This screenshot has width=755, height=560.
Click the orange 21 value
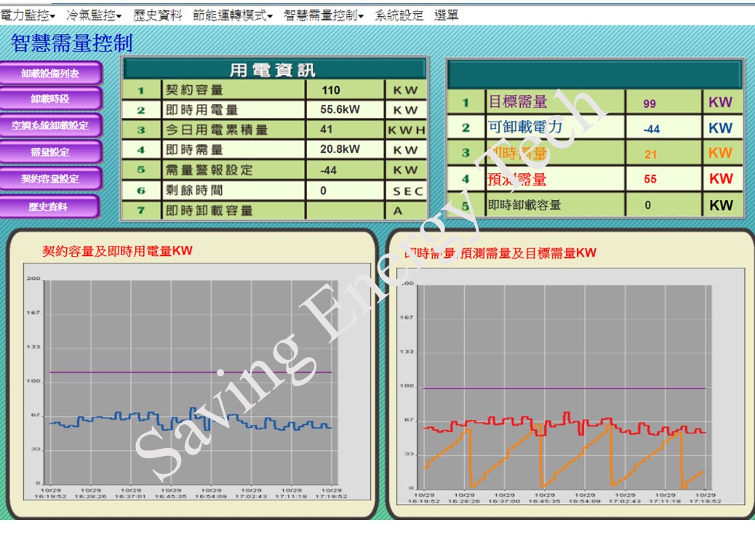click(x=650, y=154)
